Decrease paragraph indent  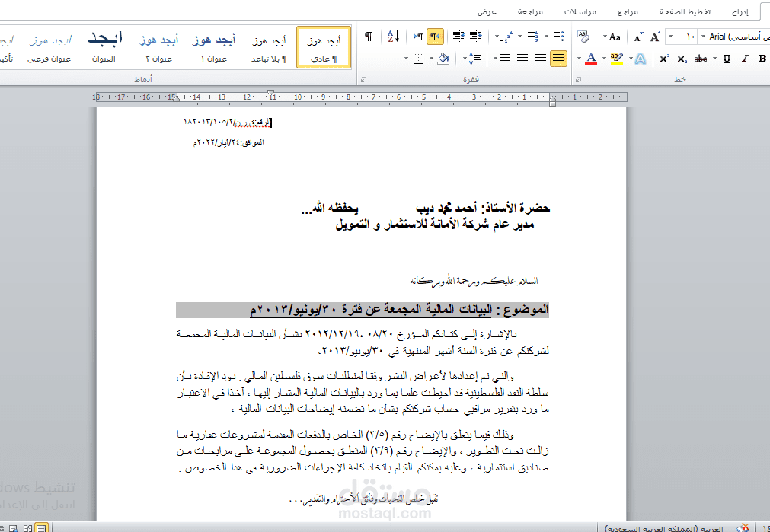[475, 37]
